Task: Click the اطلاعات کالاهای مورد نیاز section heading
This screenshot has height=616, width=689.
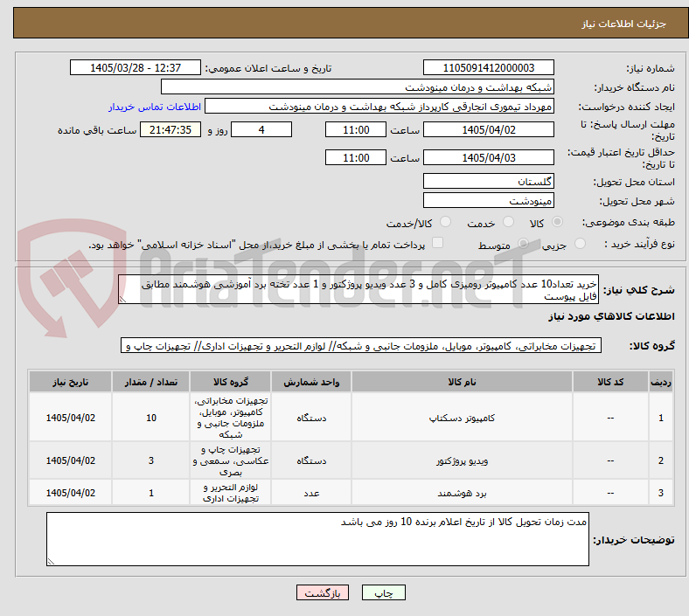Action: [611, 316]
